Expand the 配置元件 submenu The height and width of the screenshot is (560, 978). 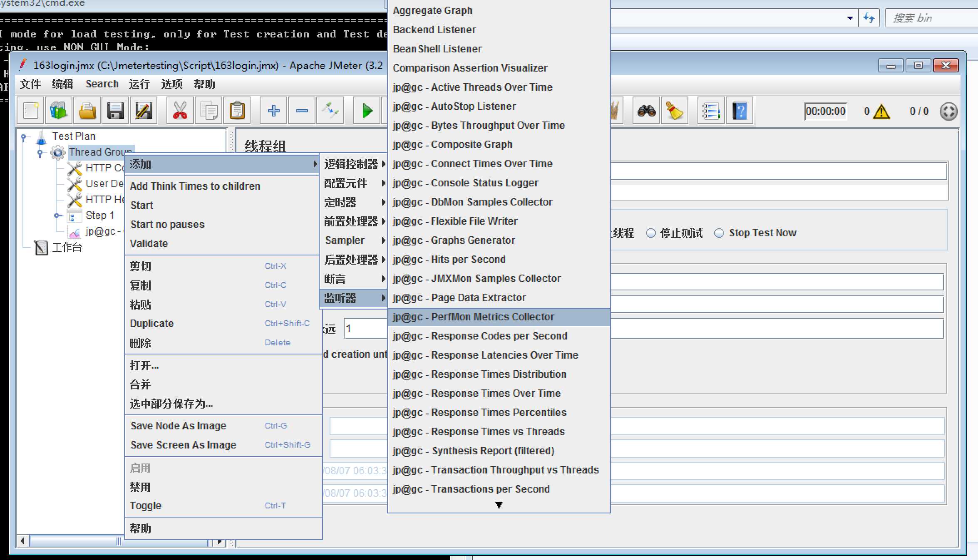pos(354,183)
